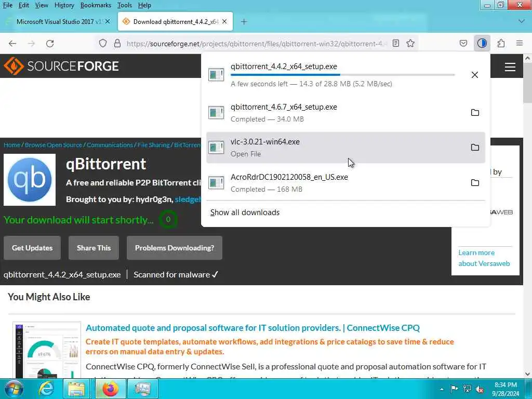Click the Get Updates button
The height and width of the screenshot is (399, 532).
[x=32, y=248]
